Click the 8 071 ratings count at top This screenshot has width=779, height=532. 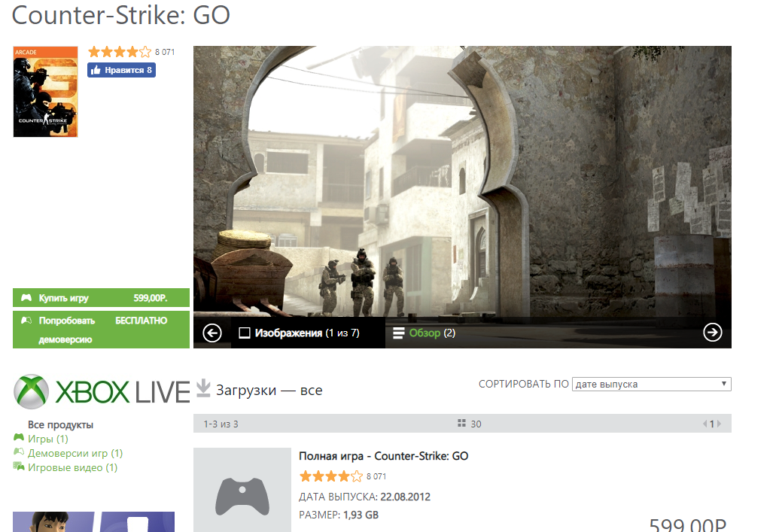165,52
